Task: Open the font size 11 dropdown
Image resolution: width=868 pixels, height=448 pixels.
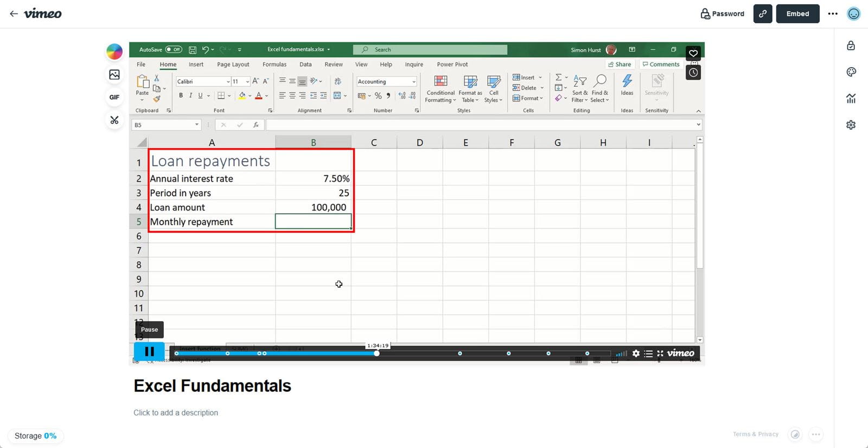Action: (x=247, y=81)
